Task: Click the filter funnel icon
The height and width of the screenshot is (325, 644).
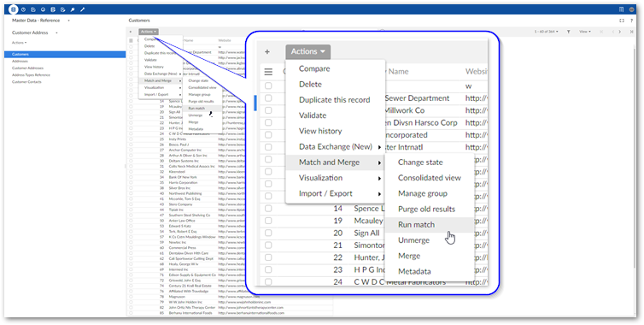Action: [569, 32]
